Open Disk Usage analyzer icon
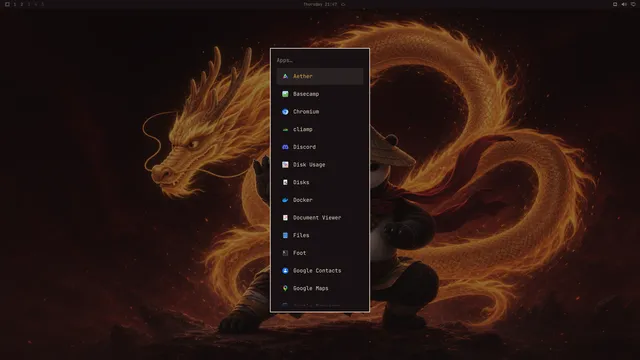The height and width of the screenshot is (360, 640). coord(285,164)
